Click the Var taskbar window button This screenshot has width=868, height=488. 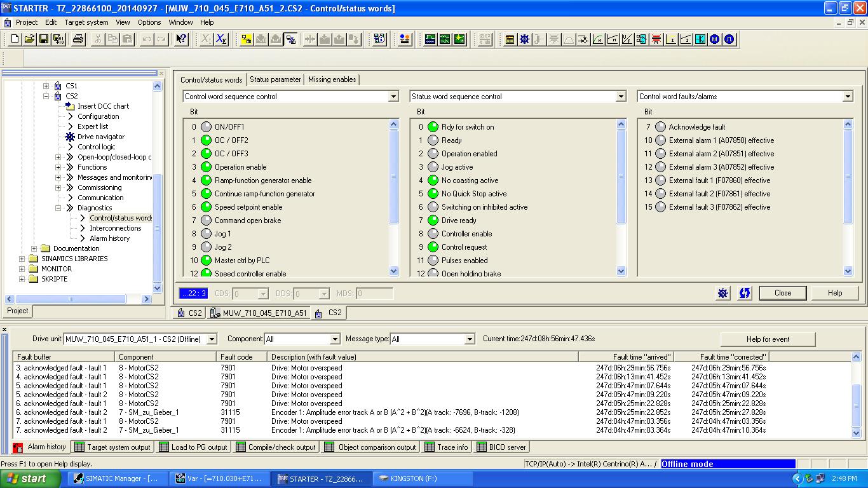coord(220,478)
